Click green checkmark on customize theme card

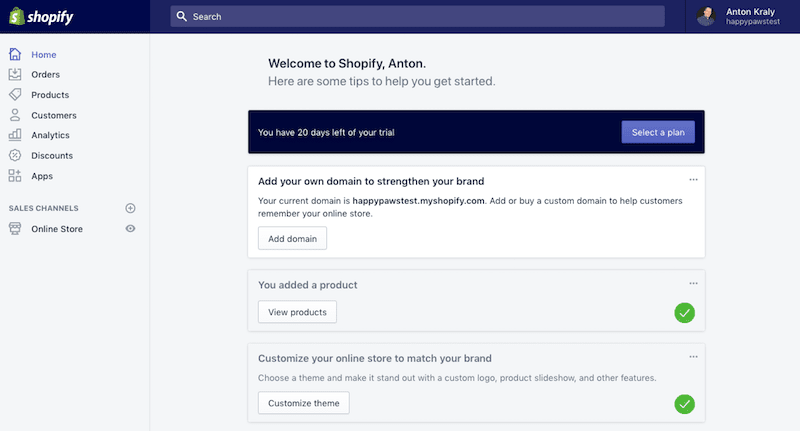click(x=684, y=404)
